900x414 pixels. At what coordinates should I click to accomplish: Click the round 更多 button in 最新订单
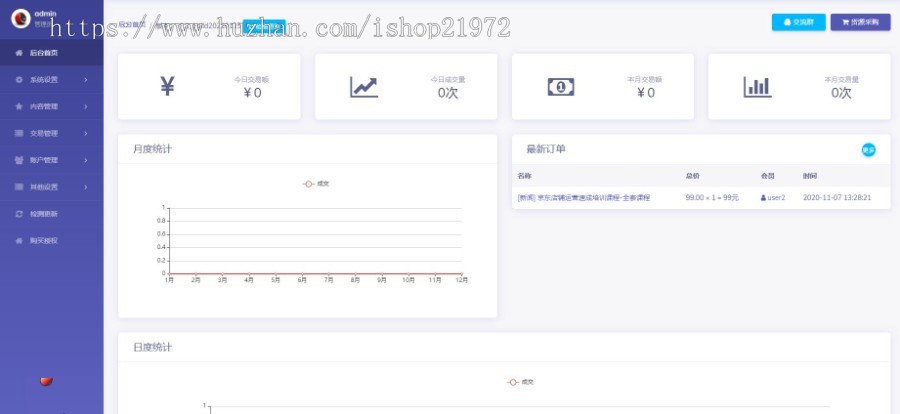(868, 150)
